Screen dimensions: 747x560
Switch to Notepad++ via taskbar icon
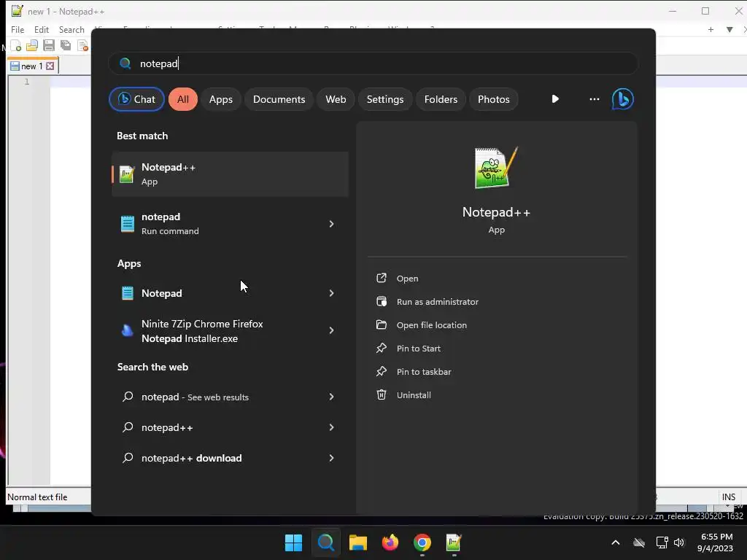(454, 542)
